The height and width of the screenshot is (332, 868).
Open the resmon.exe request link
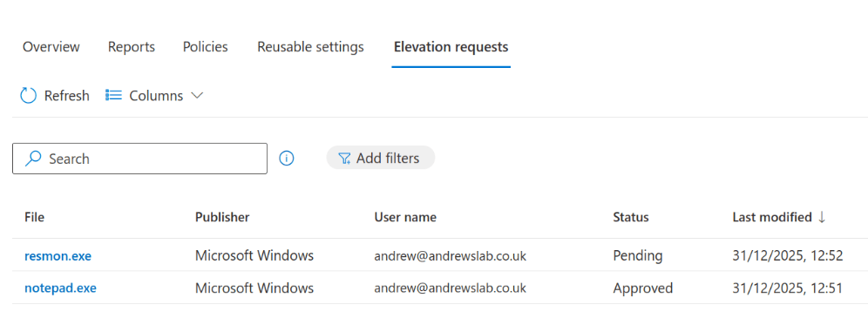point(58,255)
